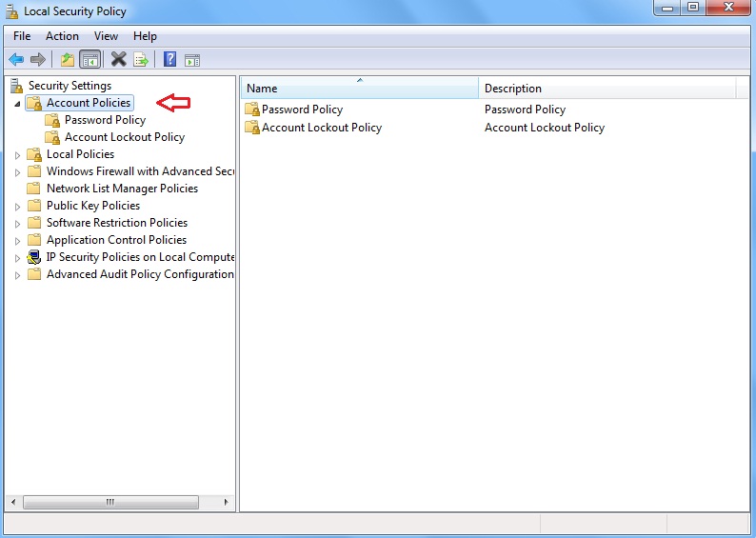The height and width of the screenshot is (538, 756).
Task: Open the File menu
Action: pos(22,36)
